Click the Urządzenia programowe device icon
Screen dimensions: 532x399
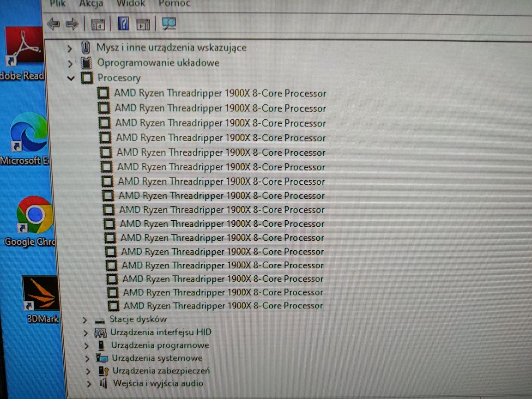tap(101, 345)
